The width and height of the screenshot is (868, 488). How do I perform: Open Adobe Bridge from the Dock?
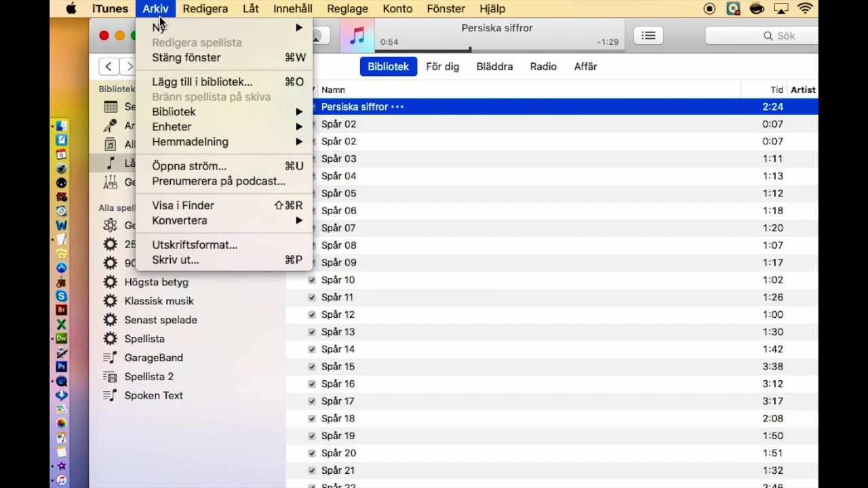(62, 310)
